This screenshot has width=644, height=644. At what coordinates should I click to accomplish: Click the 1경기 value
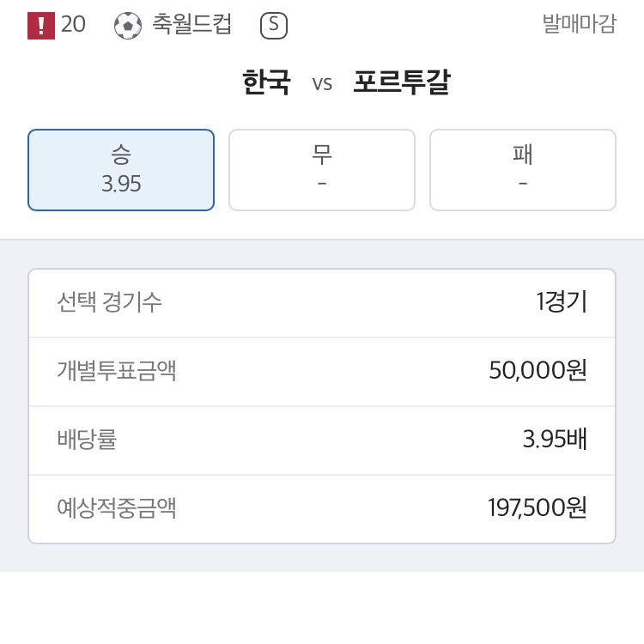pyautogui.click(x=562, y=302)
